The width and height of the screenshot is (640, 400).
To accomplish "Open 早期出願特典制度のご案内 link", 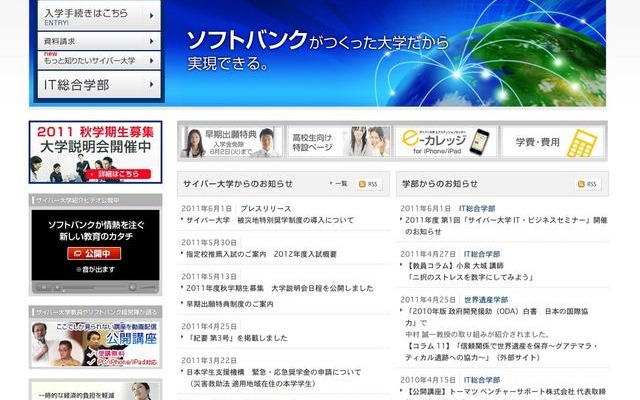I will [x=230, y=304].
